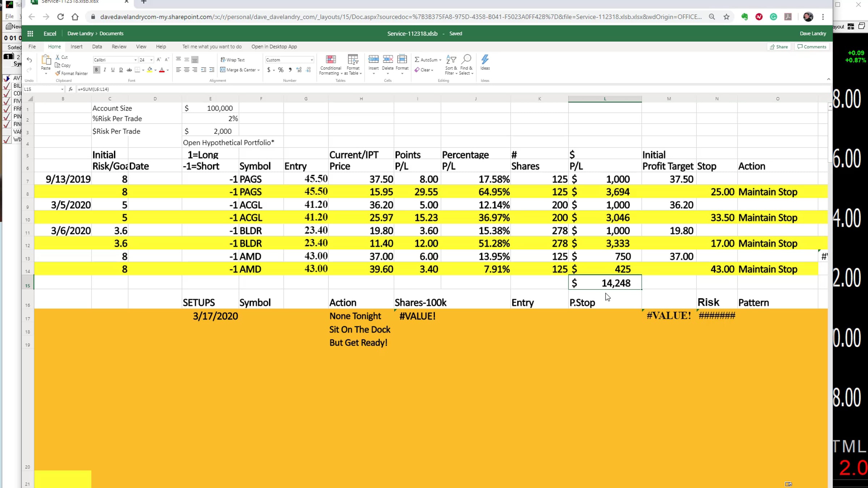The height and width of the screenshot is (488, 868).
Task: Select column L header
Action: tap(605, 99)
